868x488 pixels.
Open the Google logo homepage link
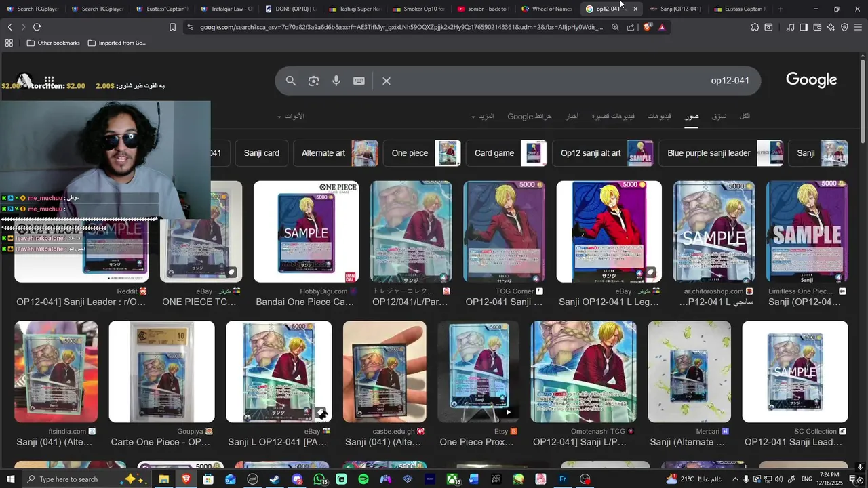coord(811,80)
